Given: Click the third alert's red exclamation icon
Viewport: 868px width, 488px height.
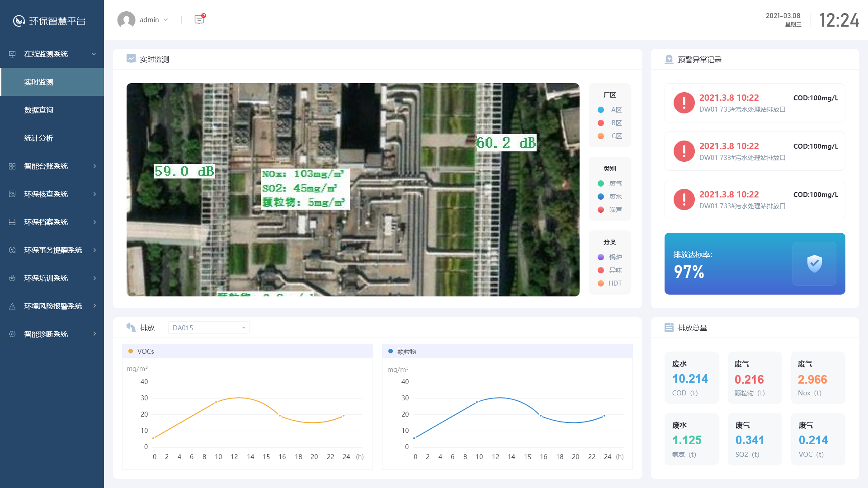Looking at the screenshot, I should pos(684,199).
